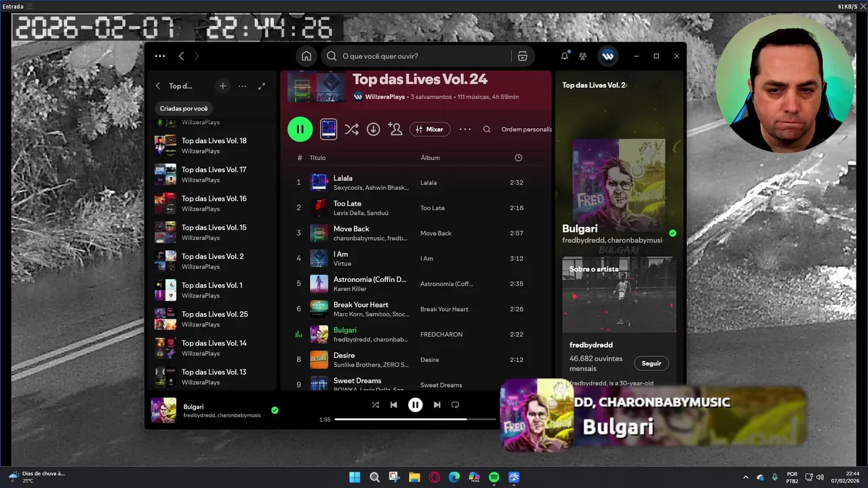Viewport: 868px width, 488px height.
Task: Toggle saved checkmark beside Bulgari in right panel
Action: coord(672,232)
